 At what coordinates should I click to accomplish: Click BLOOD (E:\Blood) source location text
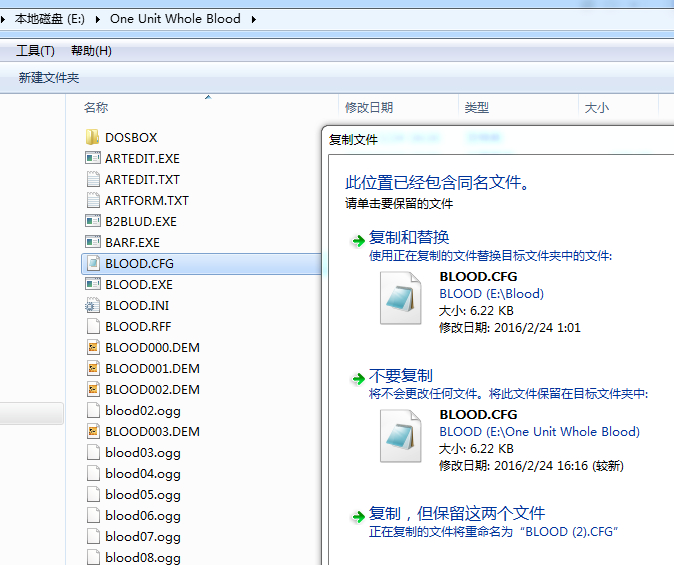491,294
